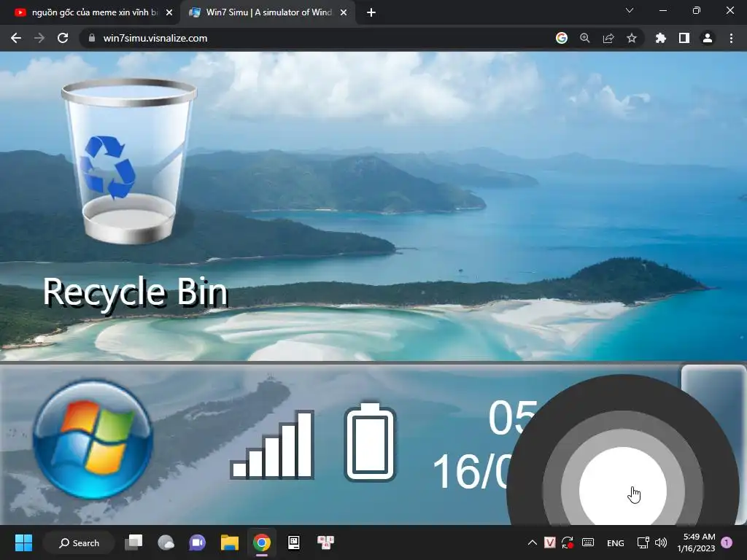This screenshot has height=560, width=747.
Task: Close the Win7 Simu tab
Action: pos(344,13)
